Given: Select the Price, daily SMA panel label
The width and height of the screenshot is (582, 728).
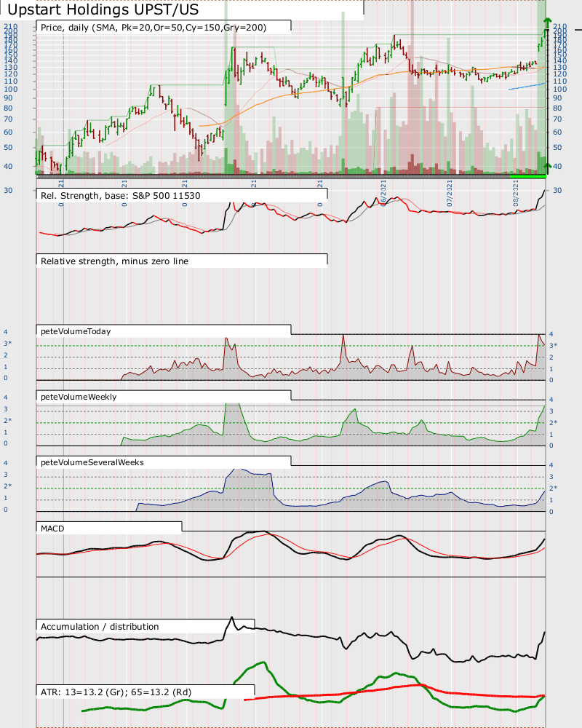Looking at the screenshot, I should (154, 28).
